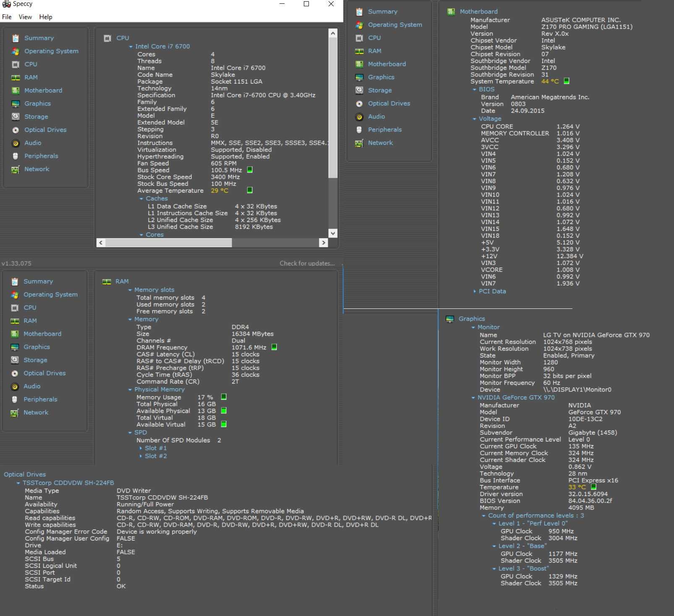Click Graphics icon in sidebar beside RAM panel

[x=15, y=347]
